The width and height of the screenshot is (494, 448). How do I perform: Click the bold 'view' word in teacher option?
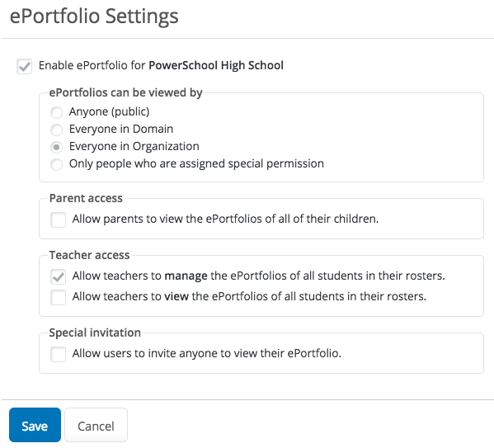pyautogui.click(x=176, y=296)
